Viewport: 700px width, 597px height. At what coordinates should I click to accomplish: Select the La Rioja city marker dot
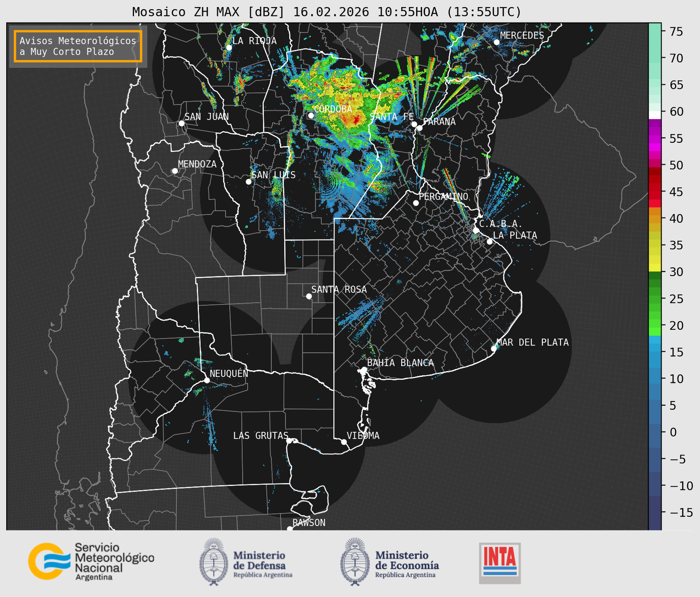229,48
